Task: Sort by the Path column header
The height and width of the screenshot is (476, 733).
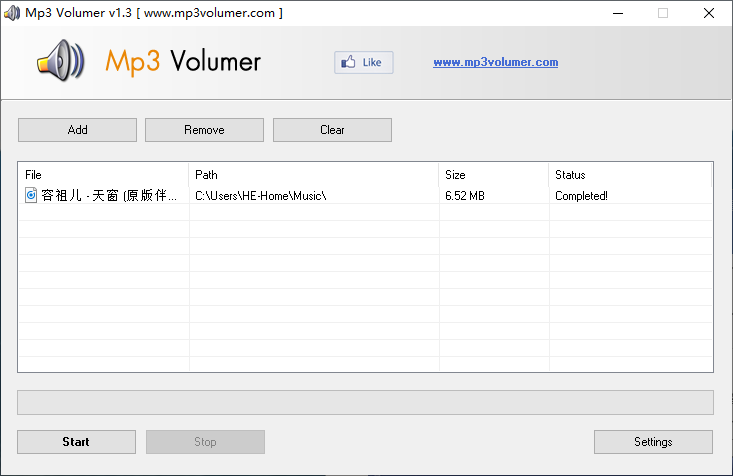Action: (x=314, y=175)
